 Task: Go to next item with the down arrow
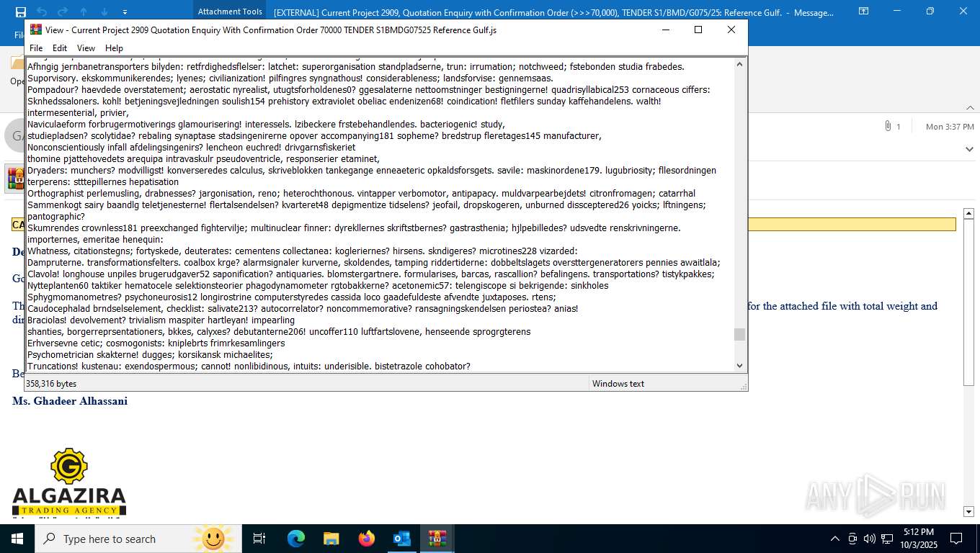tap(104, 12)
